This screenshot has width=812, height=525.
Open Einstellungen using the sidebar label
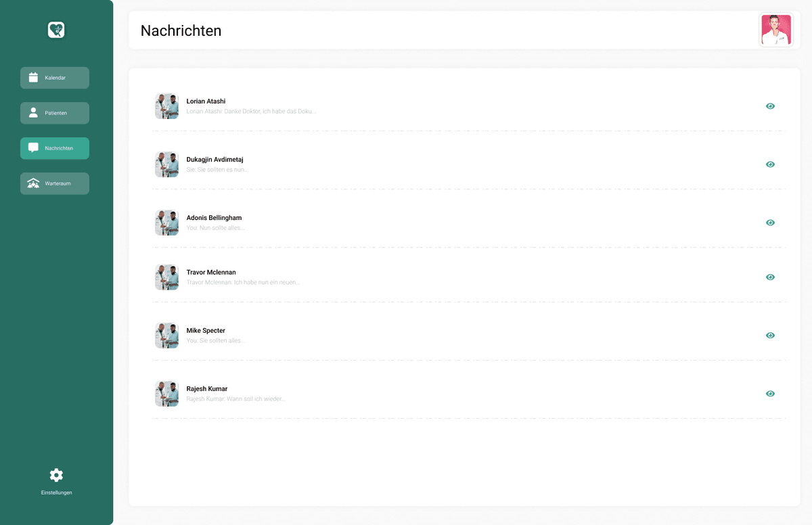click(x=55, y=492)
